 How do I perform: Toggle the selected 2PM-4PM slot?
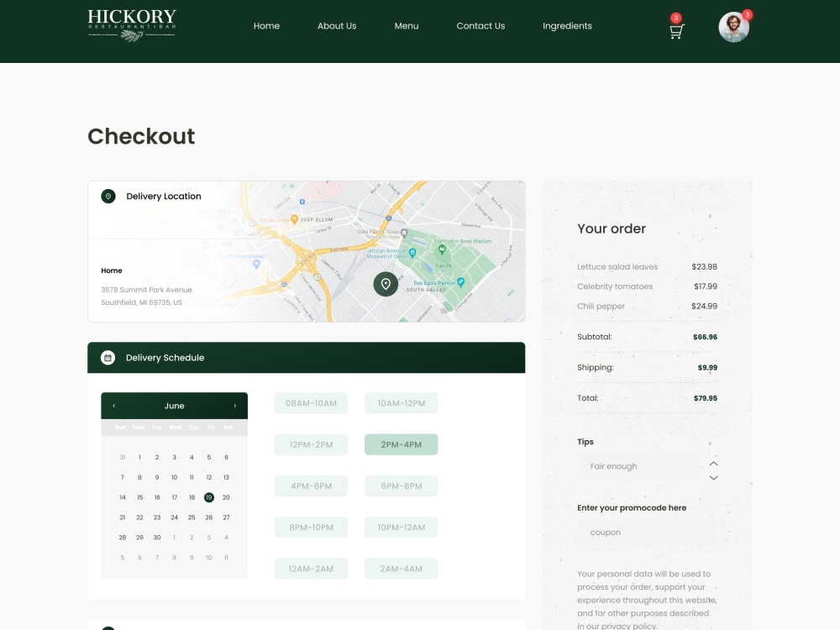point(402,444)
